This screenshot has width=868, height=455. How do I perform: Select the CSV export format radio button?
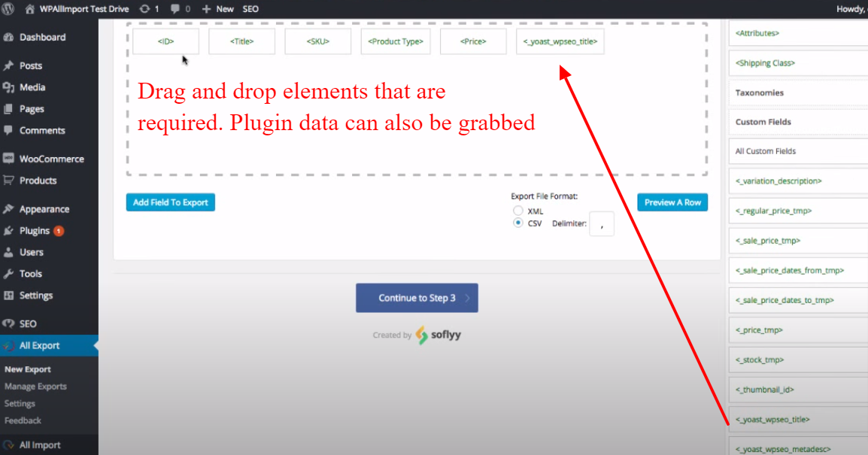[x=517, y=223]
